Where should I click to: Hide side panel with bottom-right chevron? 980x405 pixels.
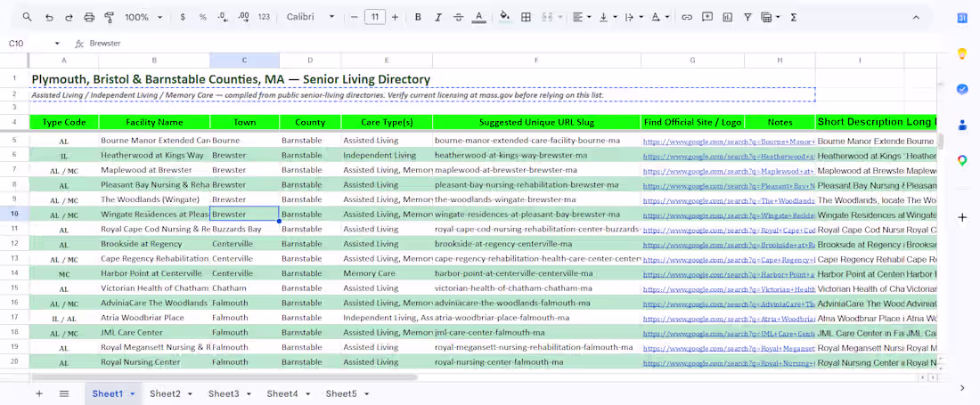tap(962, 388)
